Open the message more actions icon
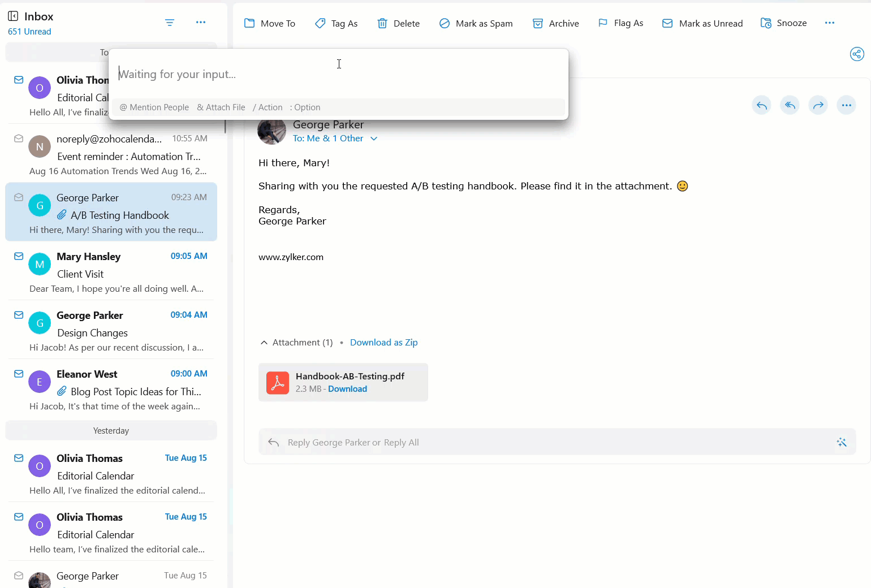 (847, 105)
